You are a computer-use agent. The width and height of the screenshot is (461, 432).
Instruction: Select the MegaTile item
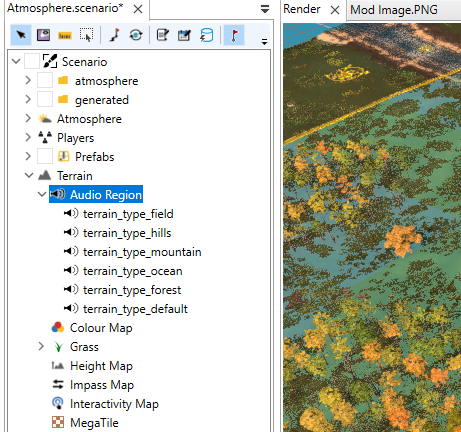(x=94, y=423)
